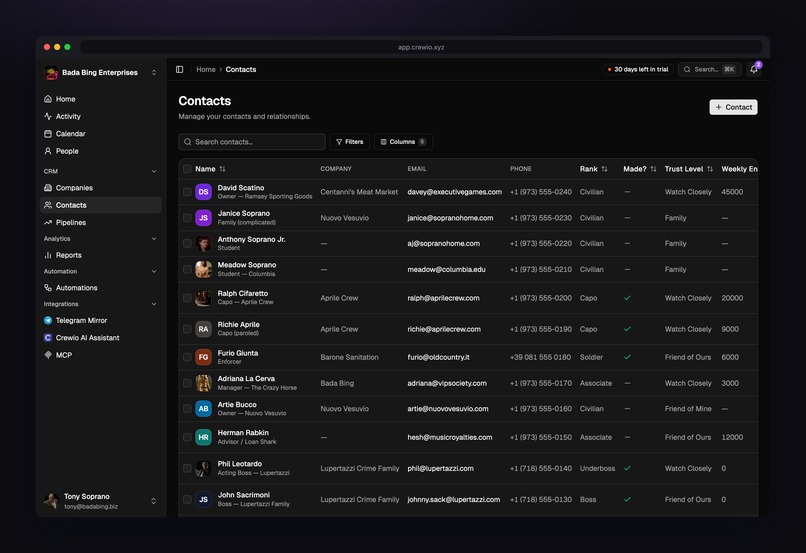Click the Crewio AI Assistant icon

pos(48,338)
